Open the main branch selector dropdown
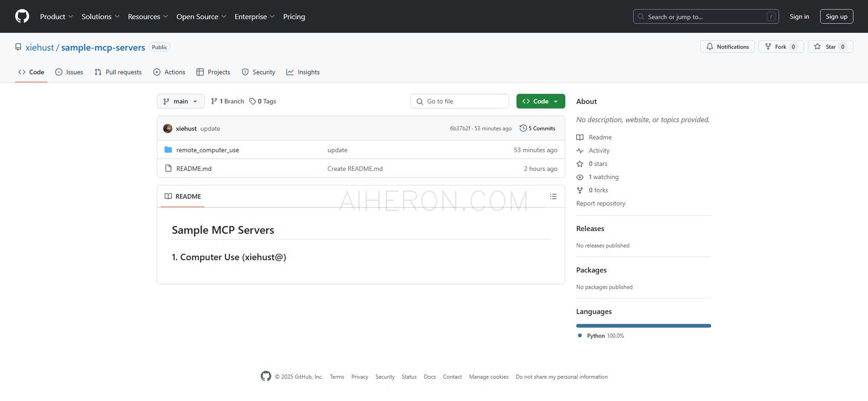The height and width of the screenshot is (401, 868). click(181, 101)
